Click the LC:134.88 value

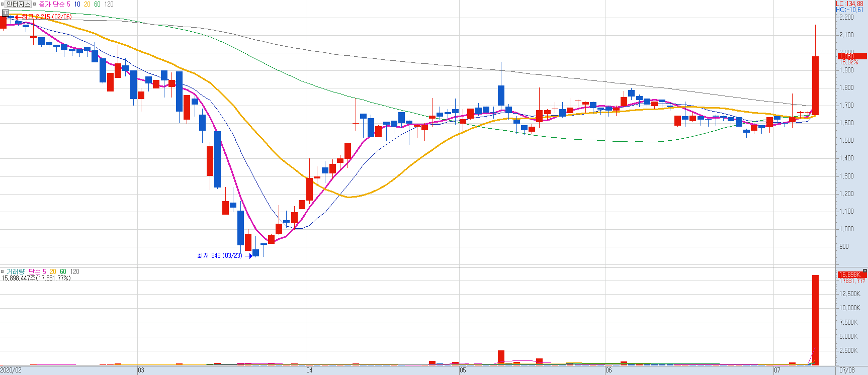tap(850, 4)
